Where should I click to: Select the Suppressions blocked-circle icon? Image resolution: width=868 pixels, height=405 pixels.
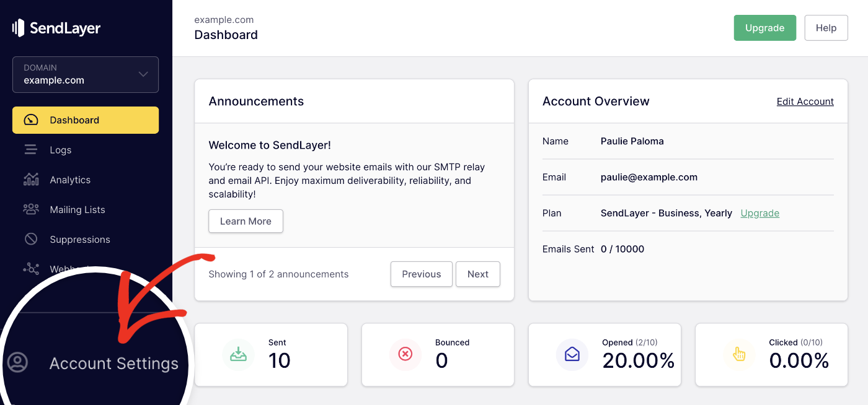[x=31, y=238]
